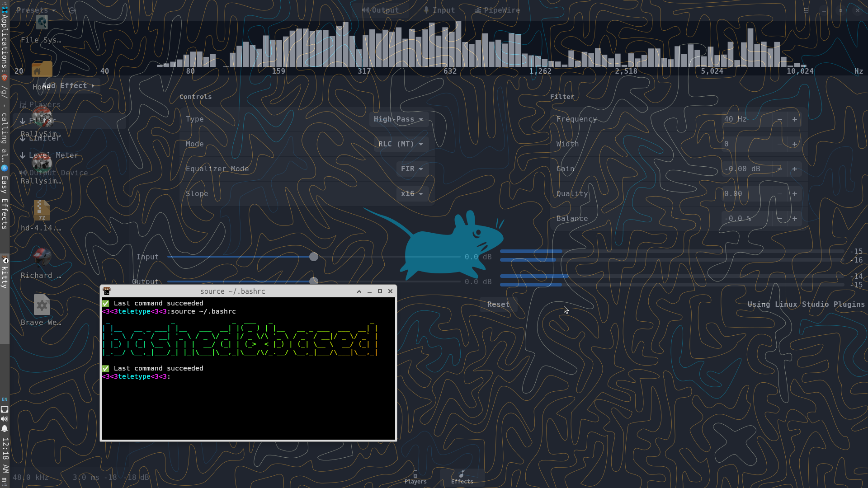Select the Limiter effect in the list

[x=69, y=138]
